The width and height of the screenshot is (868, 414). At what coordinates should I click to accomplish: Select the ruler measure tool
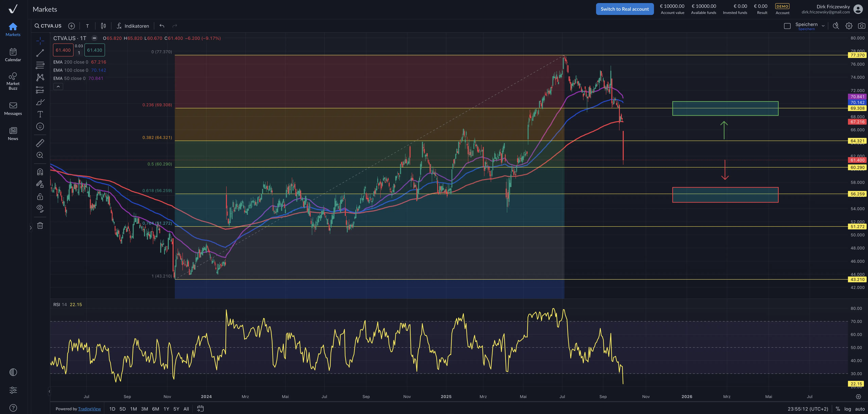click(x=40, y=143)
